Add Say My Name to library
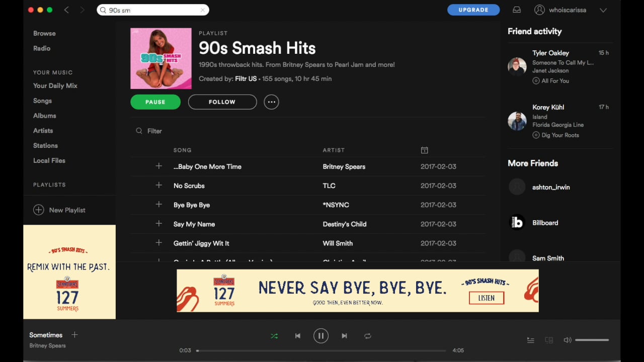This screenshot has width=644, height=362. click(159, 223)
